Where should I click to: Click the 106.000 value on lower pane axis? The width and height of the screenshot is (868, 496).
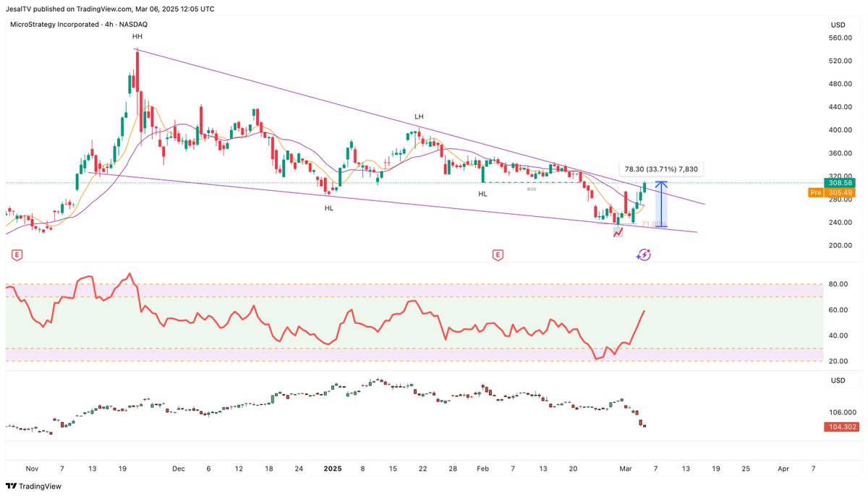[842, 413]
